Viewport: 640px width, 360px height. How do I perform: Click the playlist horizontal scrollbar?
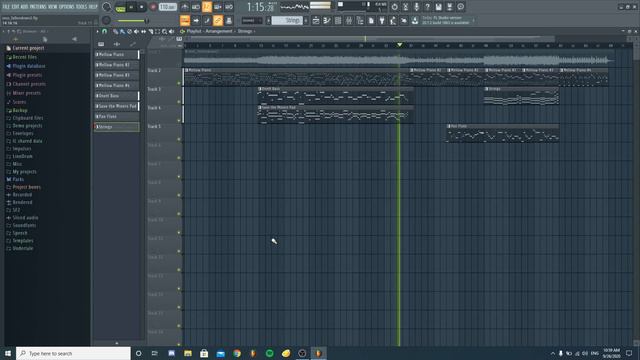click(x=371, y=39)
